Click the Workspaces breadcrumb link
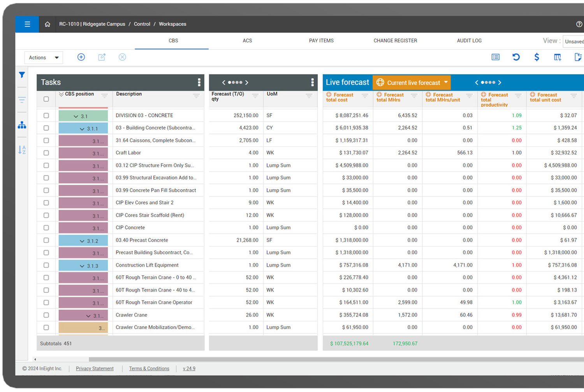Screen dimensions: 584x392 coord(172,24)
